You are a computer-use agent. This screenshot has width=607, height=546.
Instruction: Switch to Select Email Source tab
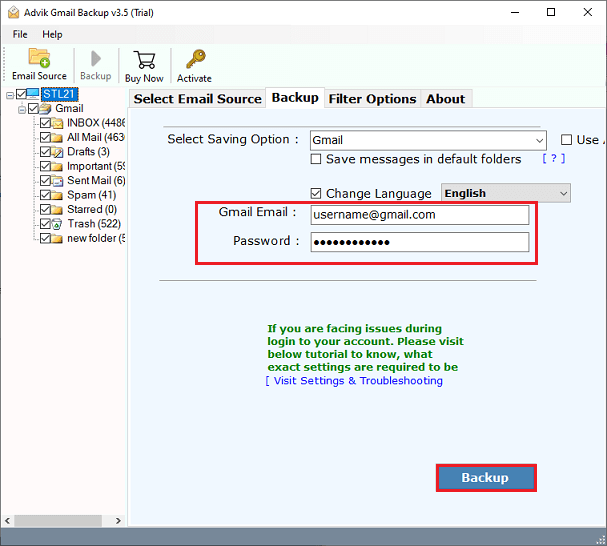197,99
